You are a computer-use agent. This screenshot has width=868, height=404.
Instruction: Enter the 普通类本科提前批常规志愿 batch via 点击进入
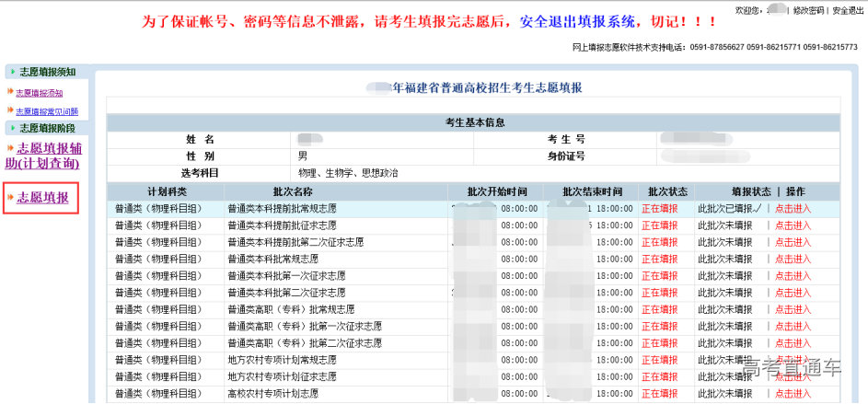click(793, 209)
